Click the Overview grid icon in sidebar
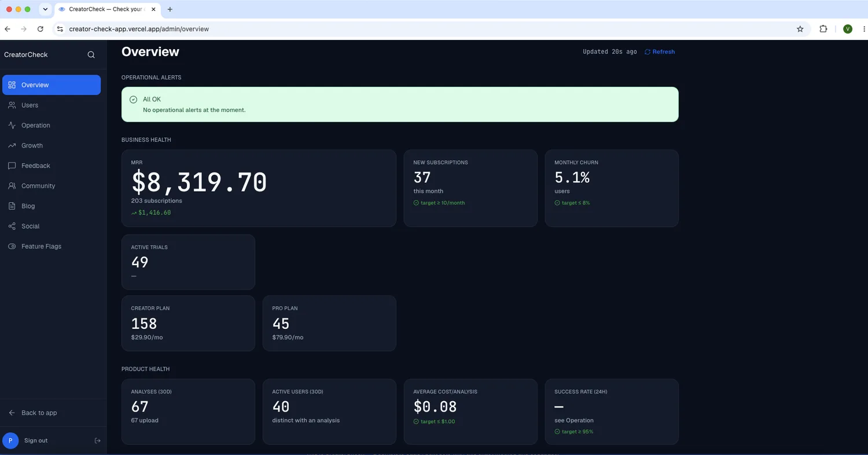Screen dimensions: 868x455 click(12, 85)
